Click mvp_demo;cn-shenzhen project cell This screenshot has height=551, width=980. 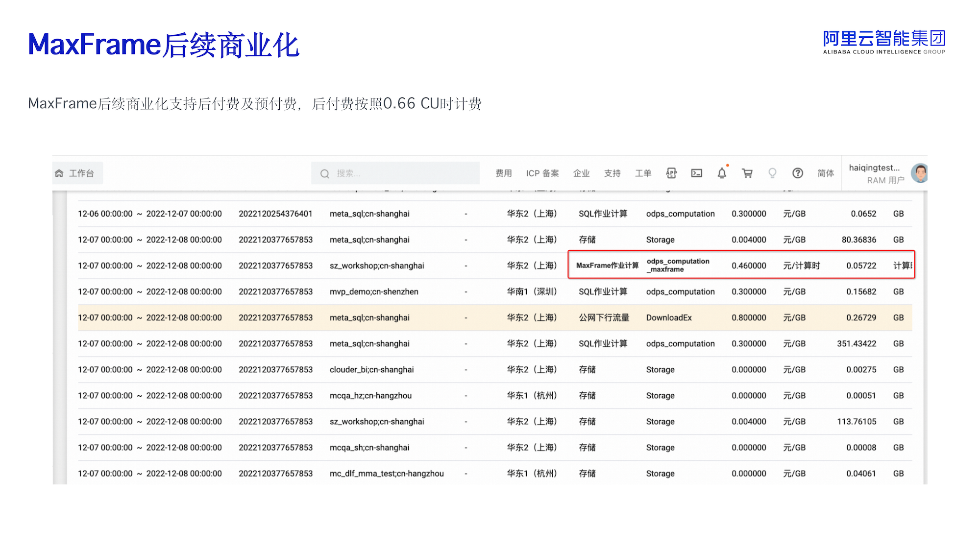pos(374,291)
